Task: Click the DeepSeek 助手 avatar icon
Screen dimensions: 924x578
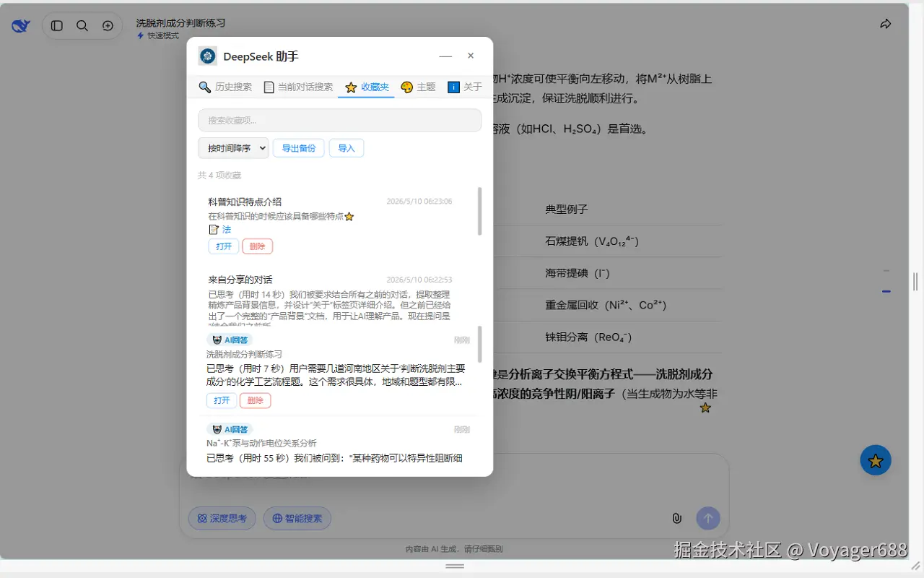Action: [208, 56]
